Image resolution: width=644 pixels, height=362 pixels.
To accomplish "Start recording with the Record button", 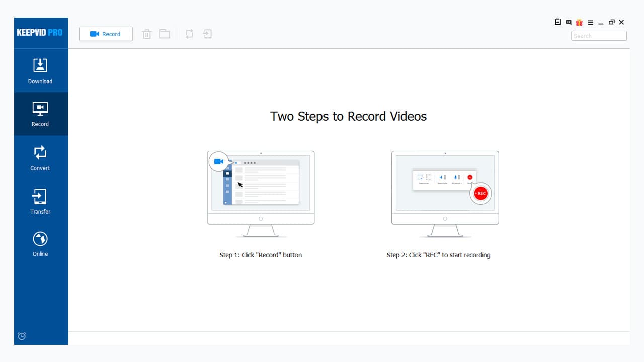I will (106, 34).
